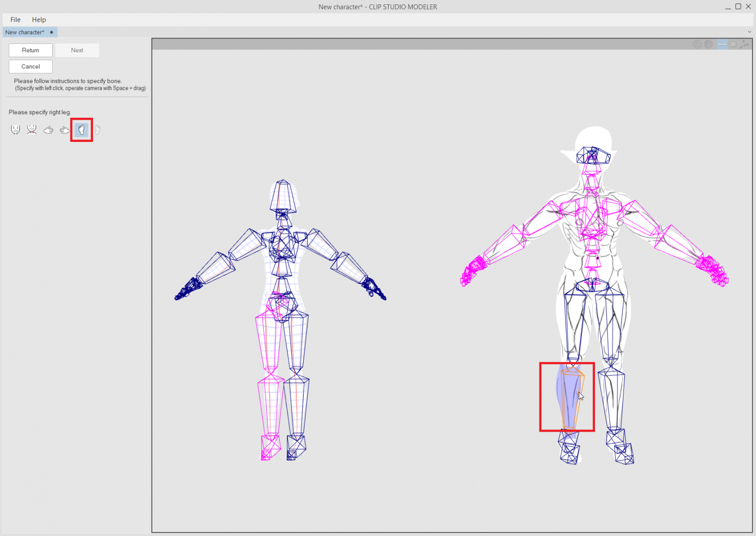The image size is (756, 536).
Task: Open the Help menu
Action: pos(39,20)
